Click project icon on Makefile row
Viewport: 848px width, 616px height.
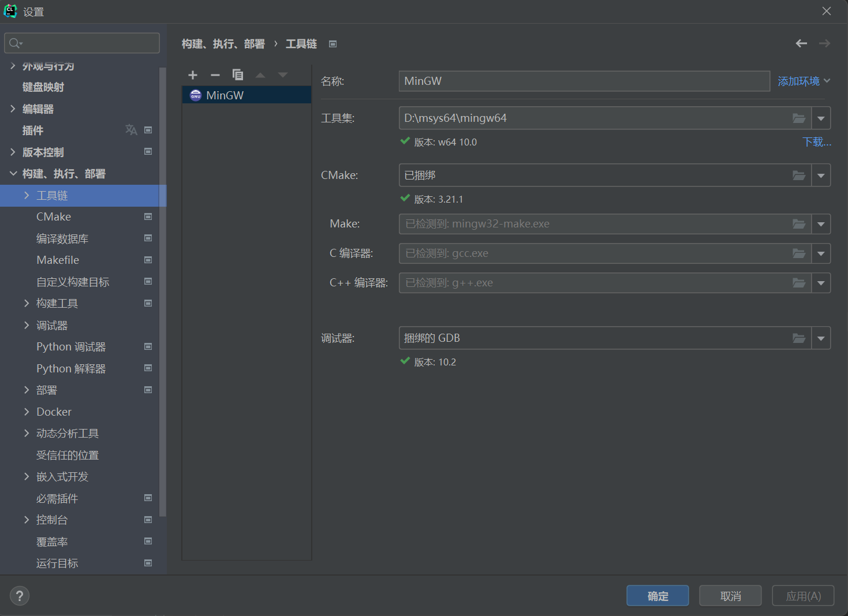pos(148,260)
